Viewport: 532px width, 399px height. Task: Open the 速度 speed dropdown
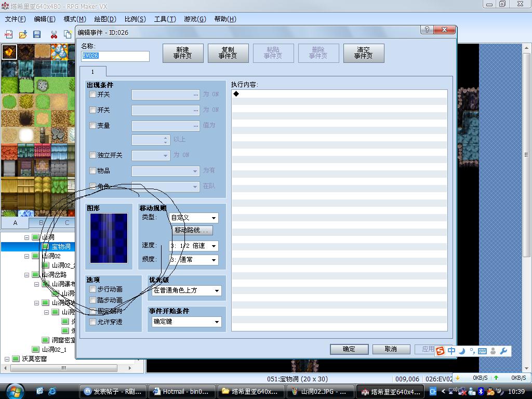194,246
